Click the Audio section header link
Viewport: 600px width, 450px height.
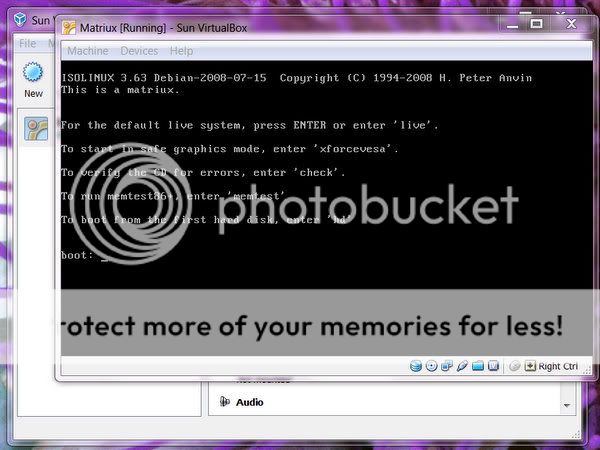click(249, 402)
